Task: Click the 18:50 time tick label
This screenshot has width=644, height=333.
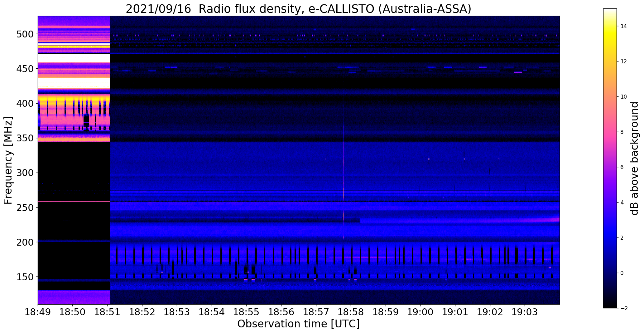Action: point(73,312)
